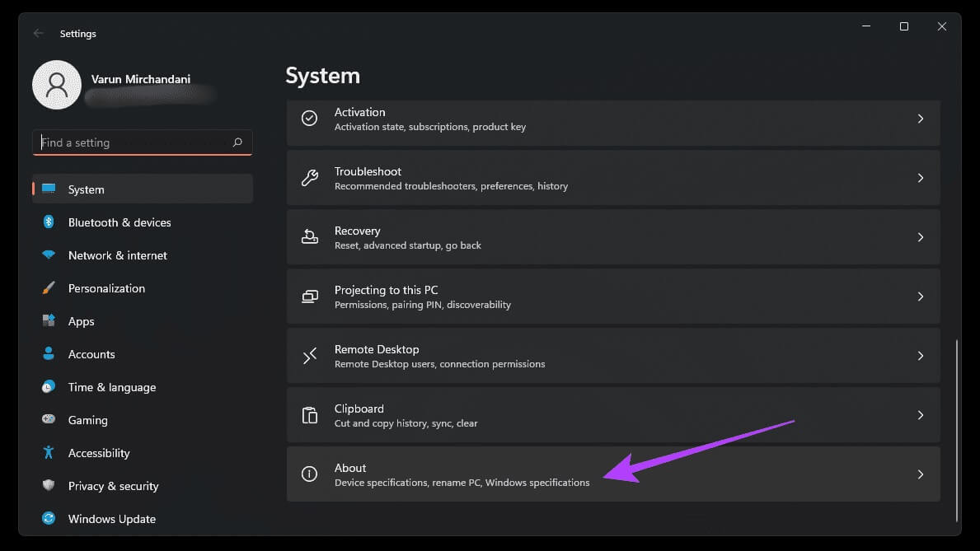This screenshot has width=980, height=551.
Task: Click 'Remote Desktop users, connection permissions' text
Action: coord(439,364)
